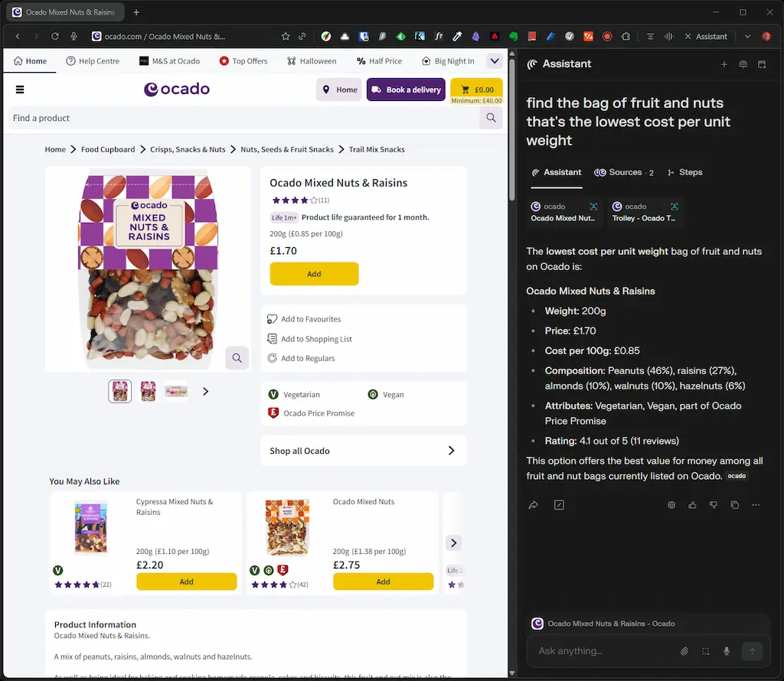Give the Assistant answer a thumbs up
Image resolution: width=784 pixels, height=681 pixels.
tap(693, 505)
